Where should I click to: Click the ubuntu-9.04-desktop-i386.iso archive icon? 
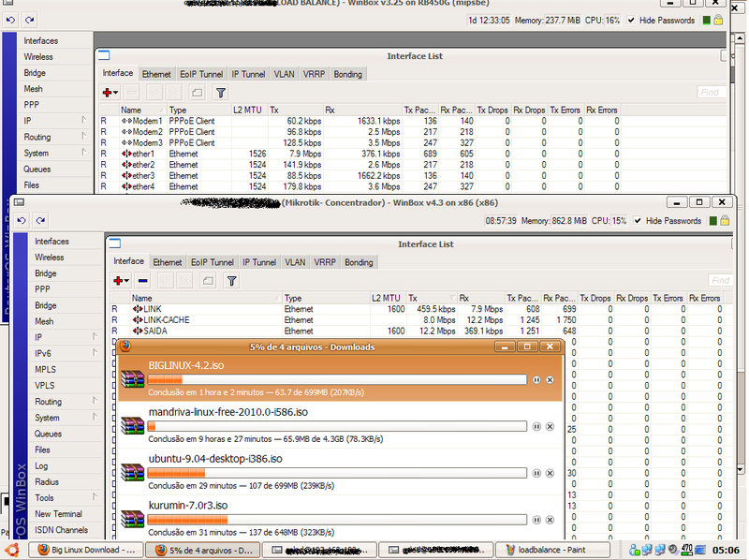pyautogui.click(x=132, y=472)
